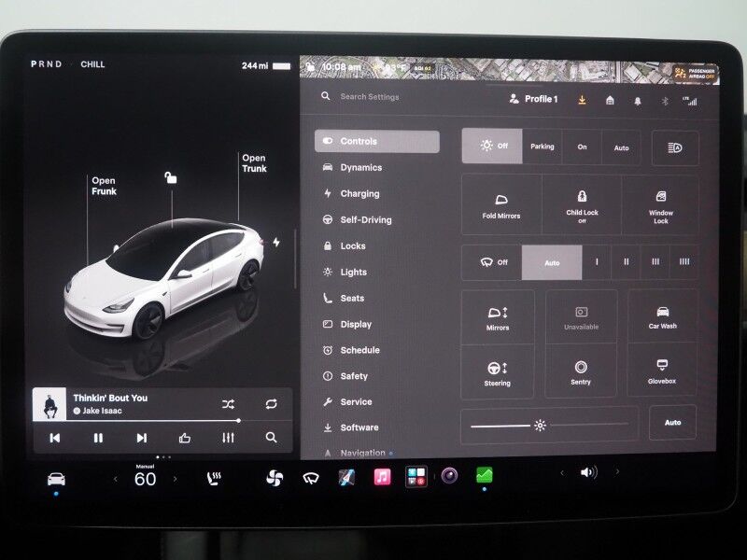Open seat heater control in the dock
Screen dimensions: 747x560
coord(214,478)
